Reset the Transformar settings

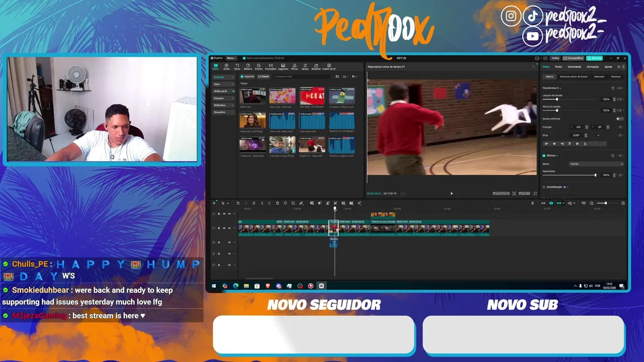pyautogui.click(x=613, y=88)
